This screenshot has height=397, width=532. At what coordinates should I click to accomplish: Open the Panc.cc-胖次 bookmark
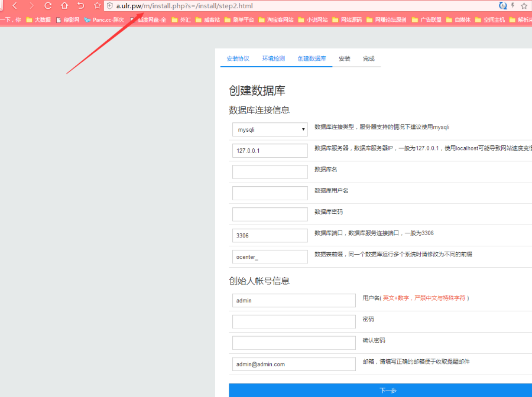coord(105,19)
